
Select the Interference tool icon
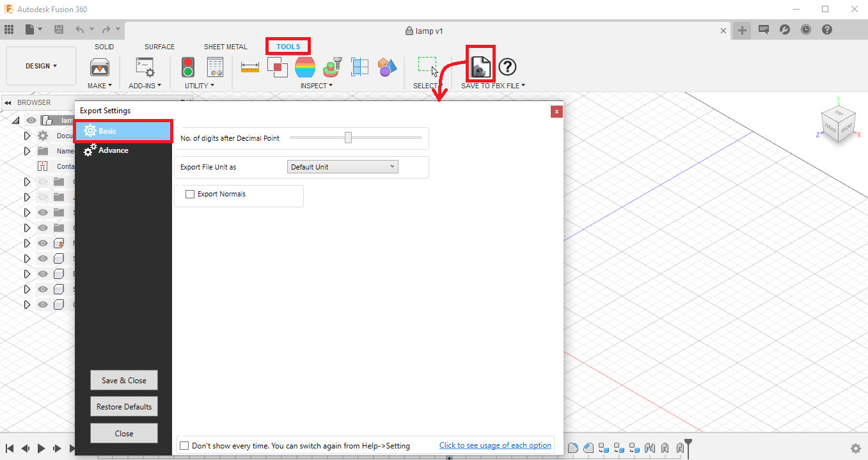coord(277,67)
